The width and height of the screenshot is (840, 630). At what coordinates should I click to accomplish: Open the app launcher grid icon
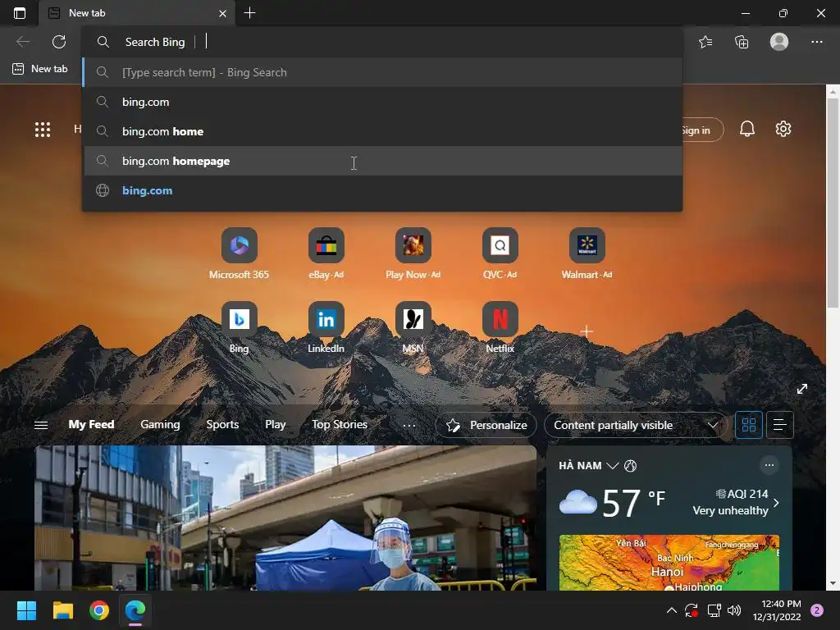(x=43, y=129)
